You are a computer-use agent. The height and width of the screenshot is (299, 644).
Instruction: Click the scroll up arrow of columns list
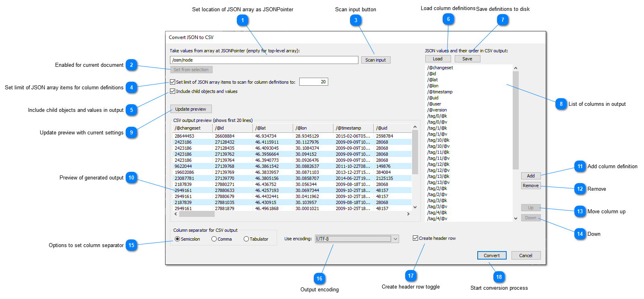coord(516,68)
